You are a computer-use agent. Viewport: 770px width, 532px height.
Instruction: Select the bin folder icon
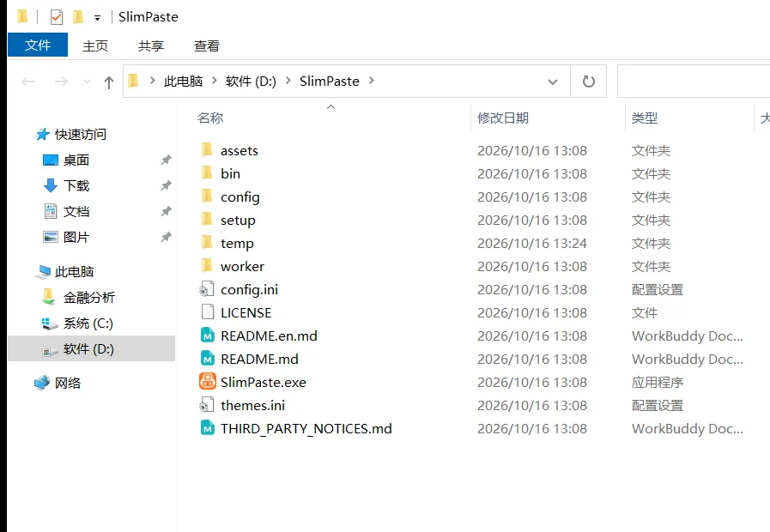pos(207,172)
